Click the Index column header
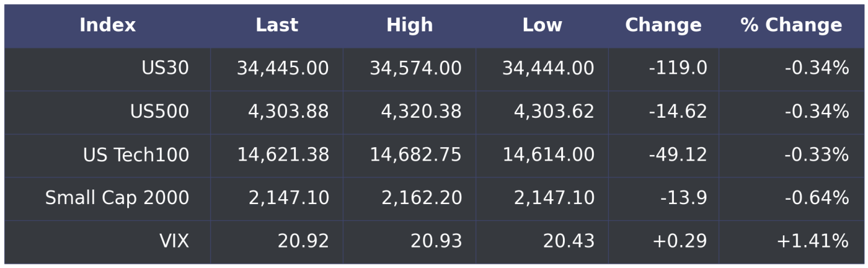Image resolution: width=868 pixels, height=268 pixels. (x=107, y=25)
